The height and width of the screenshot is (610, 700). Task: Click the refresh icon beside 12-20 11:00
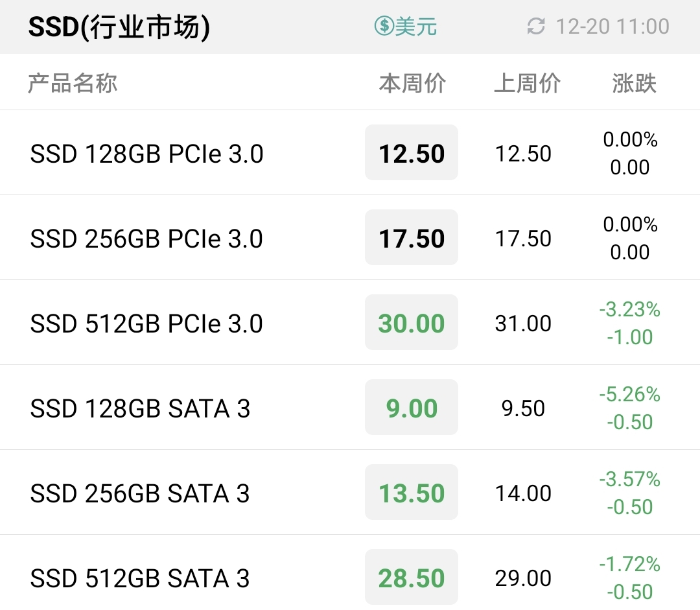pyautogui.click(x=536, y=27)
